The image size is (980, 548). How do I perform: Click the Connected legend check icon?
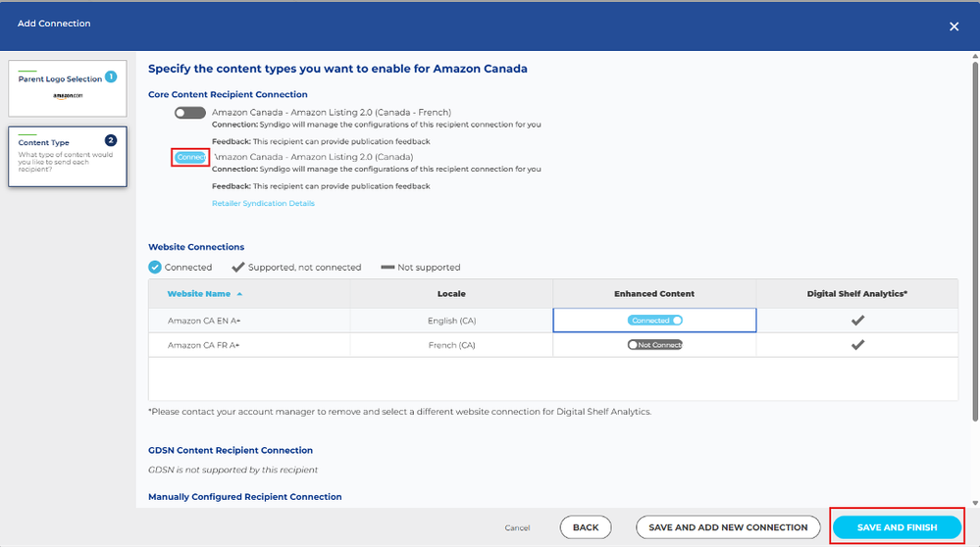coord(155,268)
